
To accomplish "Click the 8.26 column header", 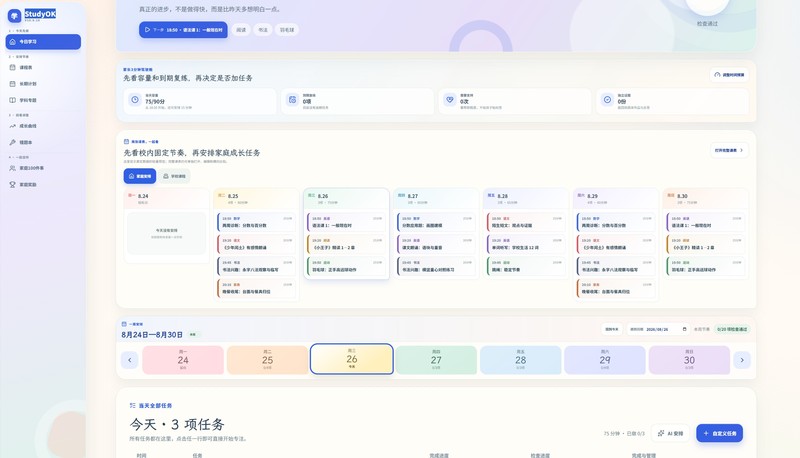I will pos(346,198).
